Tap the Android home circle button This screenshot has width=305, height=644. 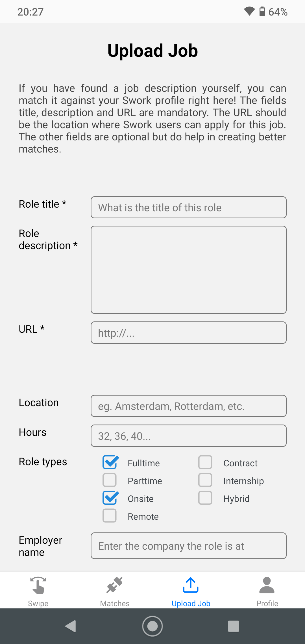pos(152,626)
